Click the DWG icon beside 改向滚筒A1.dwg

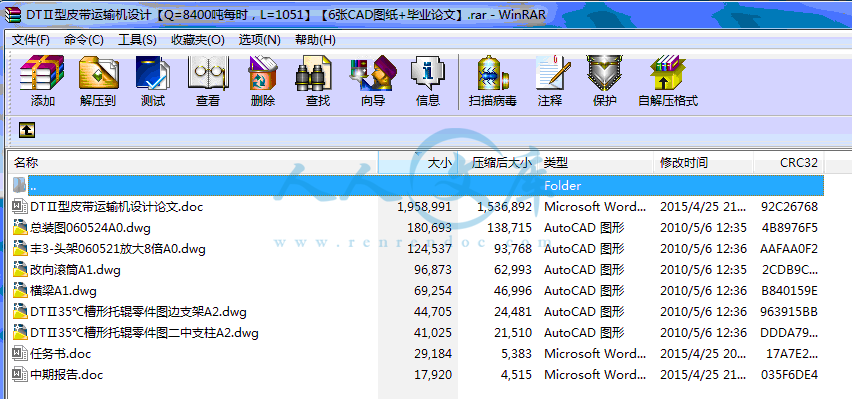tap(20, 269)
